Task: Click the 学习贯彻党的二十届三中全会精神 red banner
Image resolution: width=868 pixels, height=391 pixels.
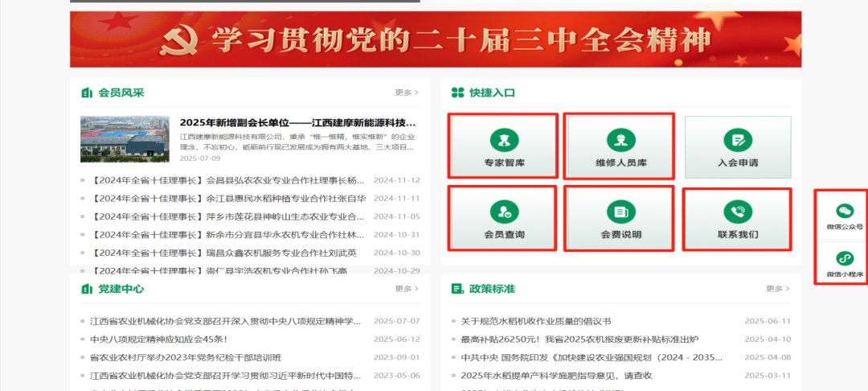Action: [x=435, y=39]
